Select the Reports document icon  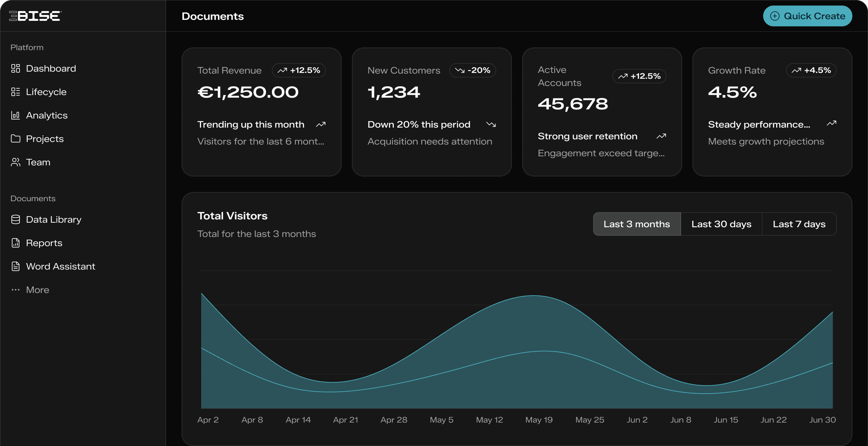pos(16,243)
